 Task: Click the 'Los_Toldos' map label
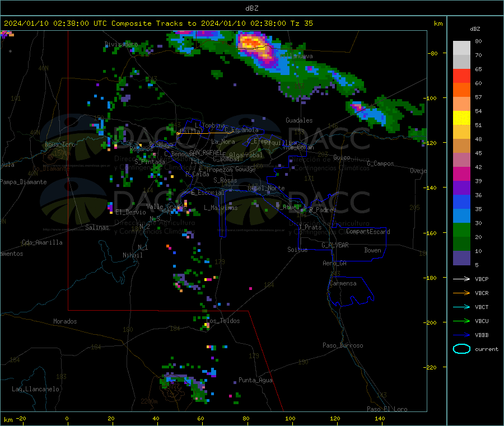tap(223, 321)
